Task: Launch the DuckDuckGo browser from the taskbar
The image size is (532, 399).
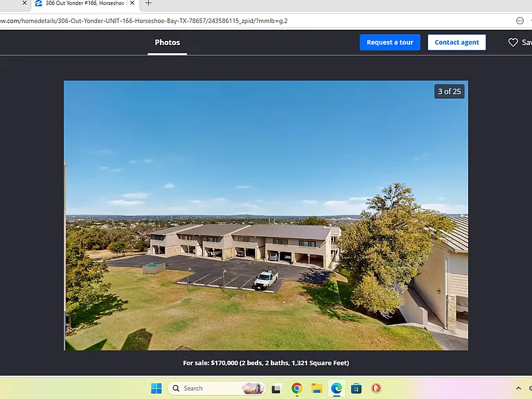Action: 376,388
